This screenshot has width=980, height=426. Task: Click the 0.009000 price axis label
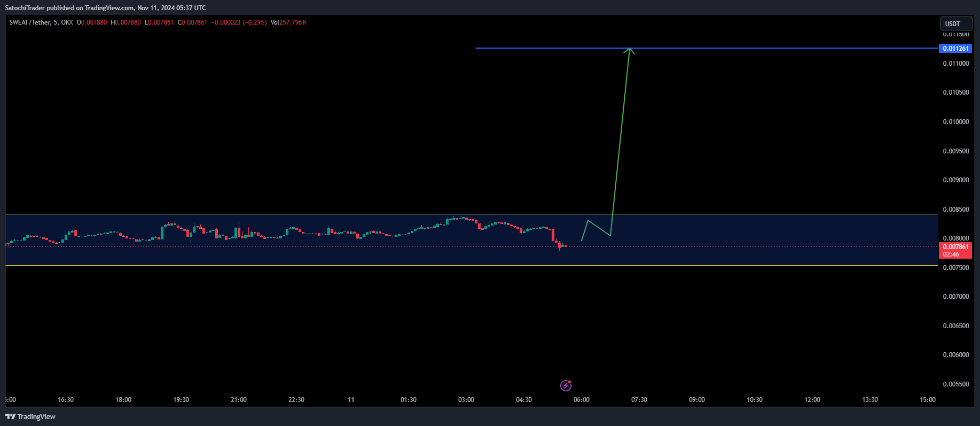956,180
